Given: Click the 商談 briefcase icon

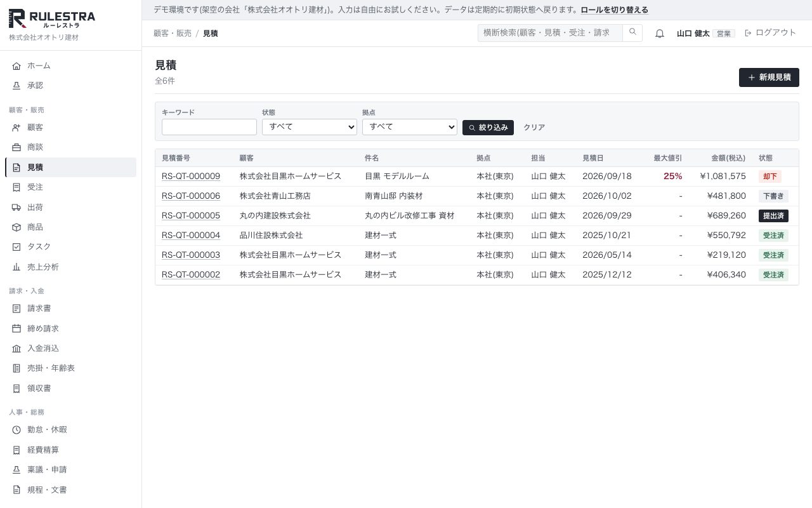Looking at the screenshot, I should (16, 147).
